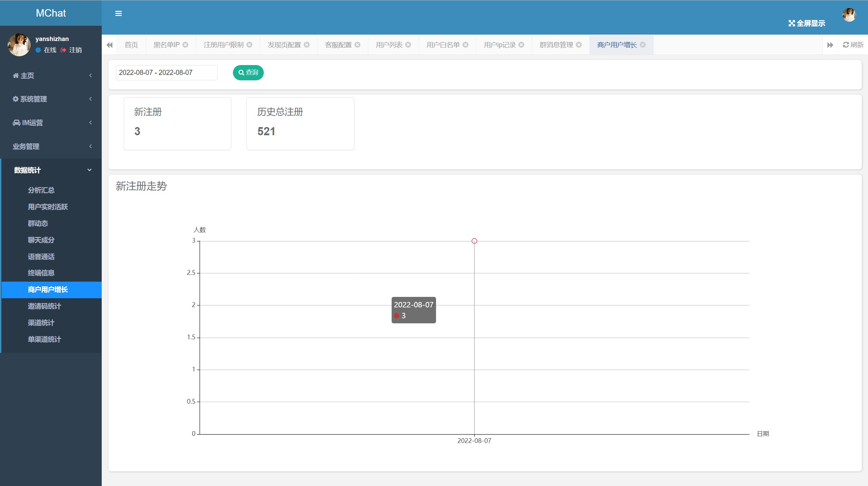Close the 群消息管理 tab
This screenshot has width=868, height=486.
click(x=579, y=45)
